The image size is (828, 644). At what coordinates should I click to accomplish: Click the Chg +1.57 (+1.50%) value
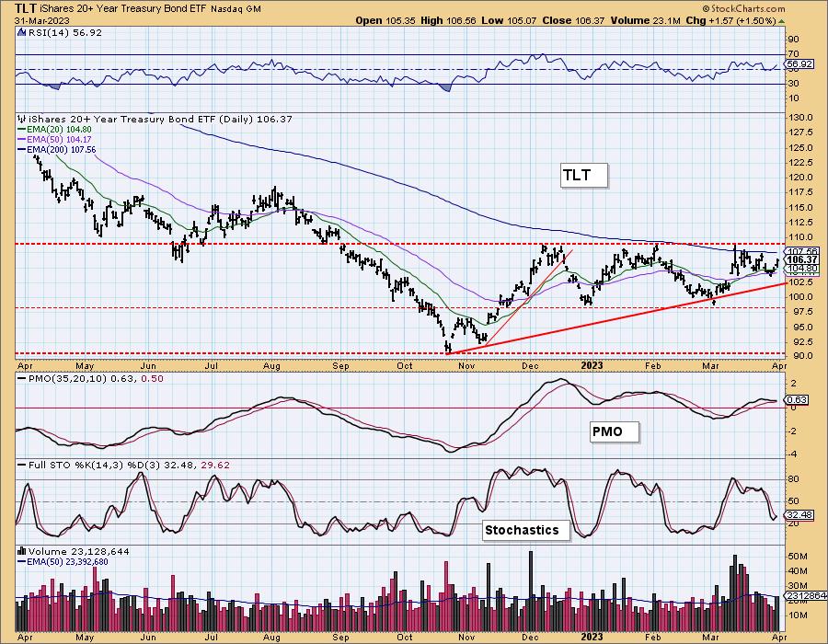pyautogui.click(x=730, y=20)
